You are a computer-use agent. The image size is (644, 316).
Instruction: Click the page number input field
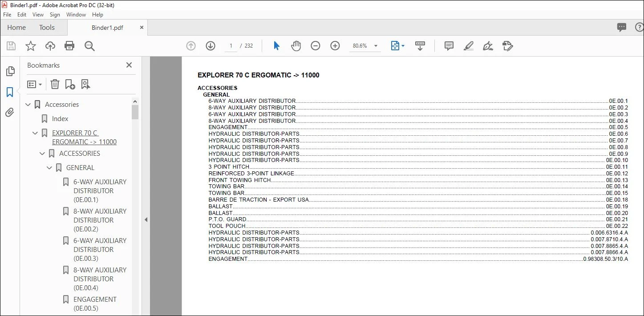[x=231, y=46]
